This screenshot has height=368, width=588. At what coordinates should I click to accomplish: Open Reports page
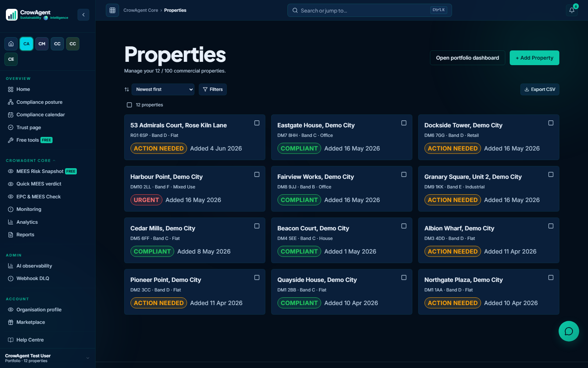pyautogui.click(x=25, y=235)
